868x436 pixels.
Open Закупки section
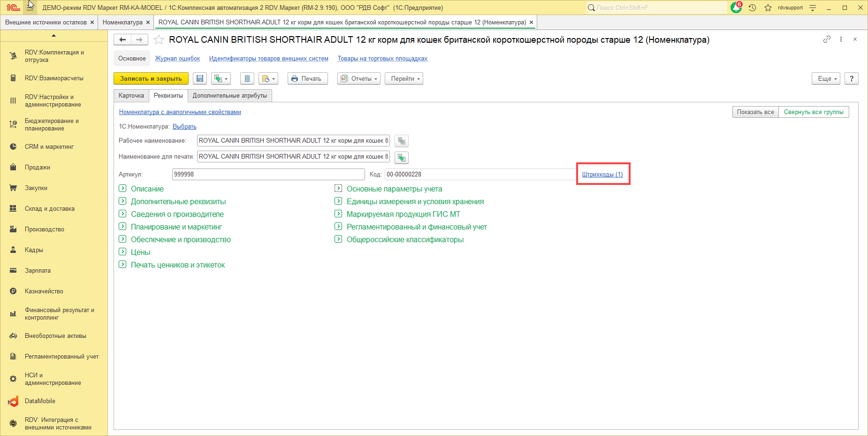[x=54, y=188]
